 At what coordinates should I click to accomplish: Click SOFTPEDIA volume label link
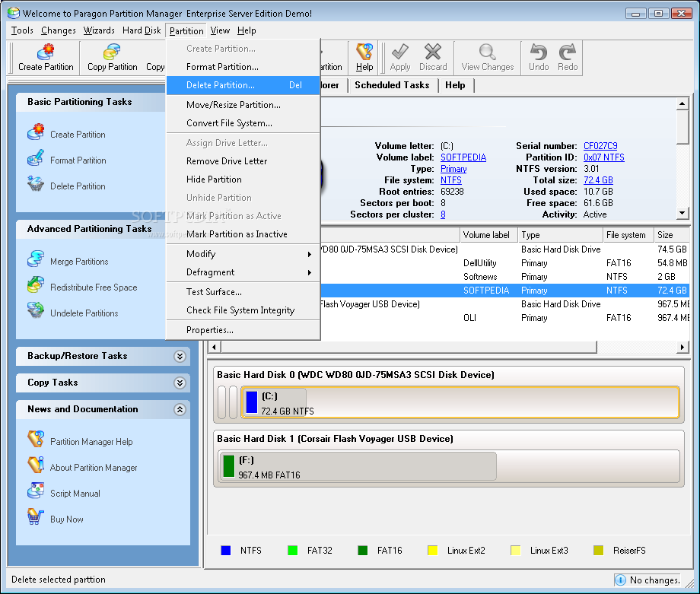[463, 157]
